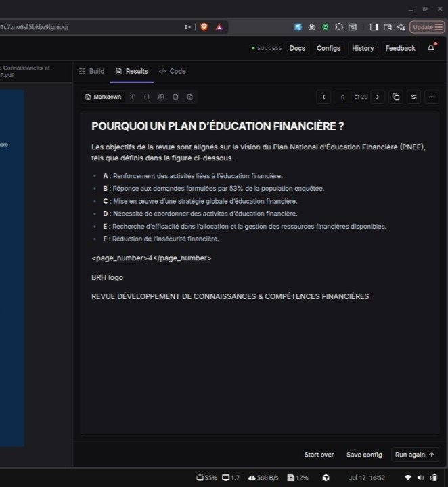Switch to the Results tab

coord(132,71)
